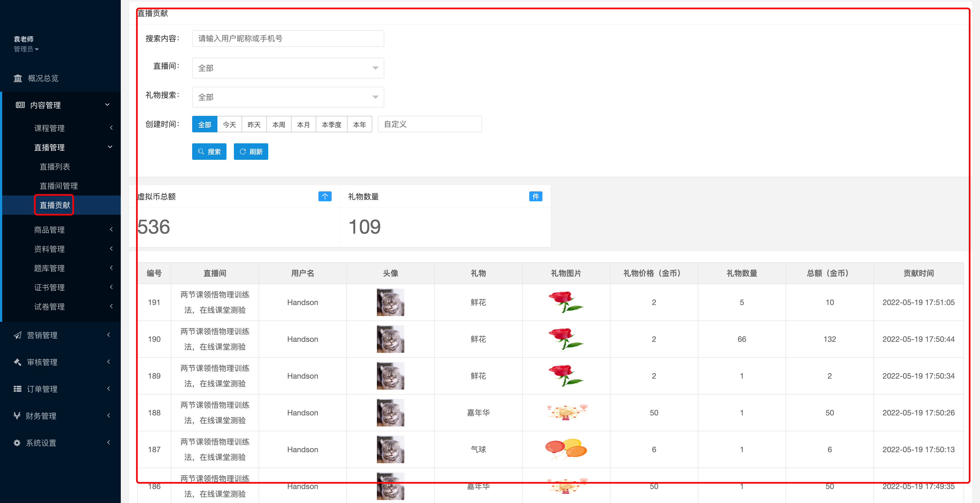Click the 搜索 button

(x=209, y=152)
